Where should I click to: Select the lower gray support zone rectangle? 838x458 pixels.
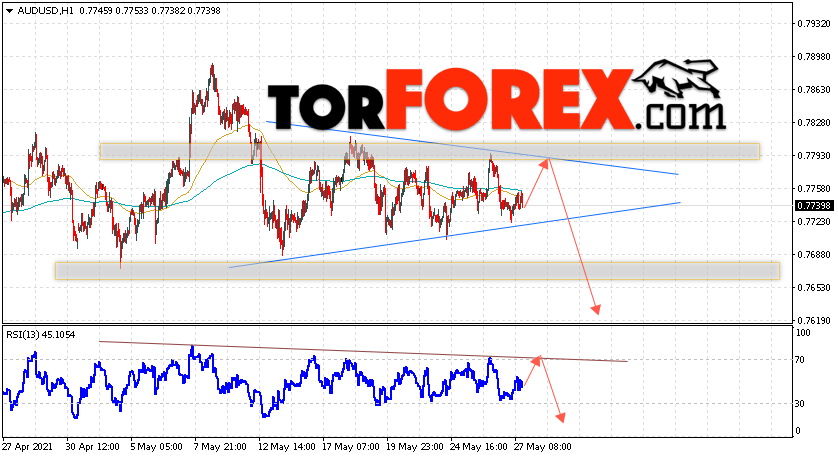click(417, 271)
